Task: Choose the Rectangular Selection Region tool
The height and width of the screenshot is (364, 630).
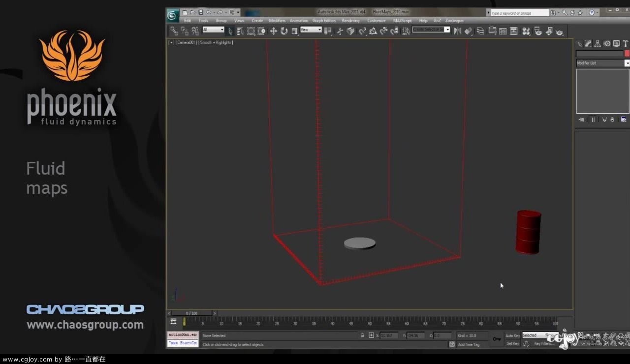Action: tap(251, 31)
